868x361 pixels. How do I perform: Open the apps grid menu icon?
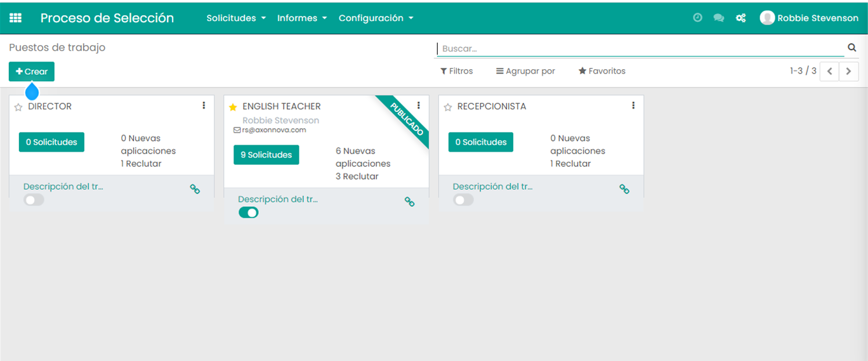click(x=15, y=18)
